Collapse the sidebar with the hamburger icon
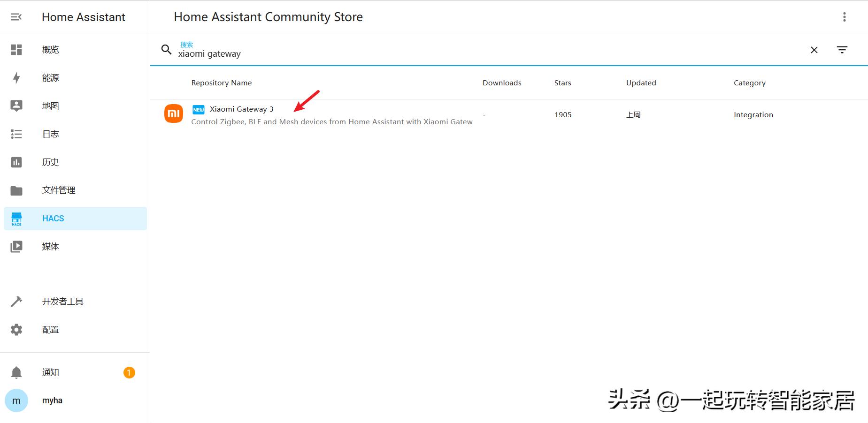This screenshot has height=423, width=868. tap(16, 17)
